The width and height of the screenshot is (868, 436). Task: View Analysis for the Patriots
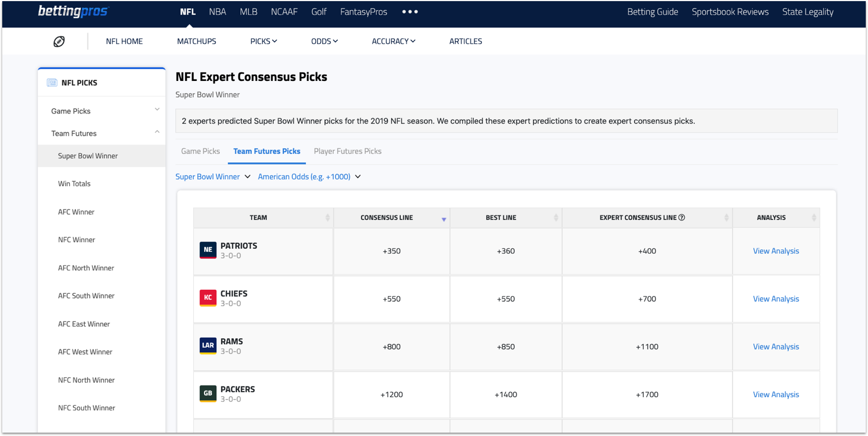pos(776,251)
